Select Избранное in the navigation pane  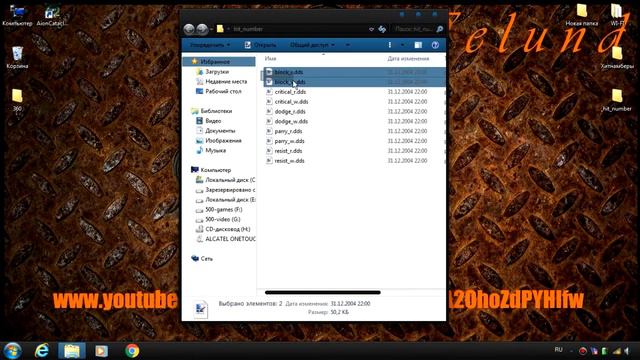tap(215, 62)
